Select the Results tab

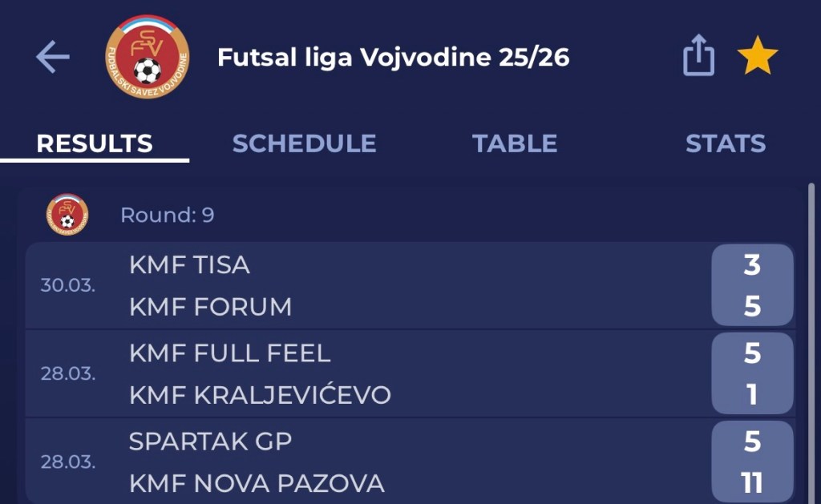pyautogui.click(x=95, y=143)
